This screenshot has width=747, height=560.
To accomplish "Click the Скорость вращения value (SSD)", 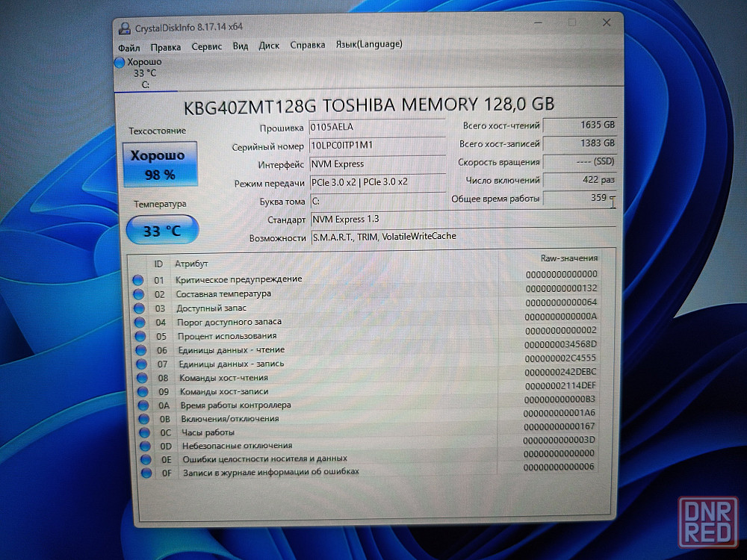I will tap(580, 162).
